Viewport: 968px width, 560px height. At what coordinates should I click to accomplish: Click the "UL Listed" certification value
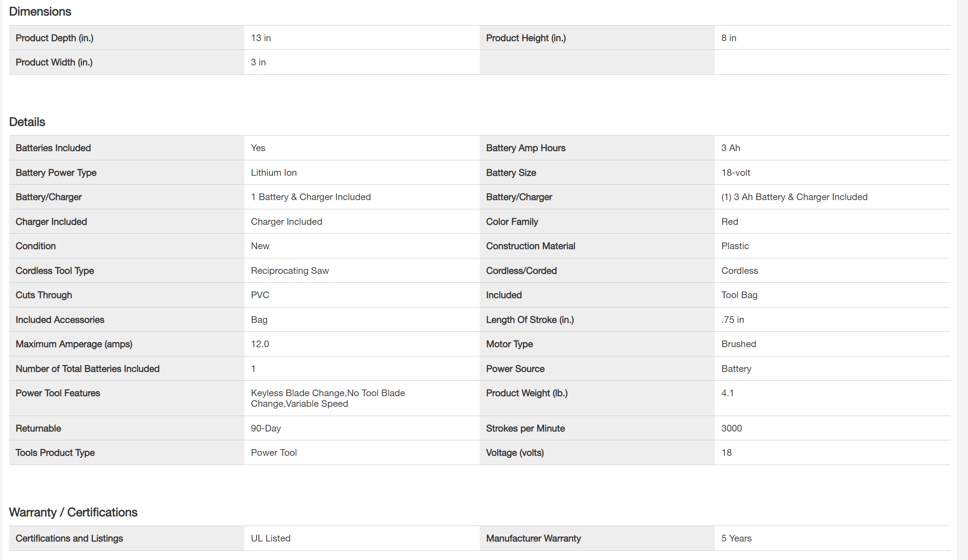(270, 538)
